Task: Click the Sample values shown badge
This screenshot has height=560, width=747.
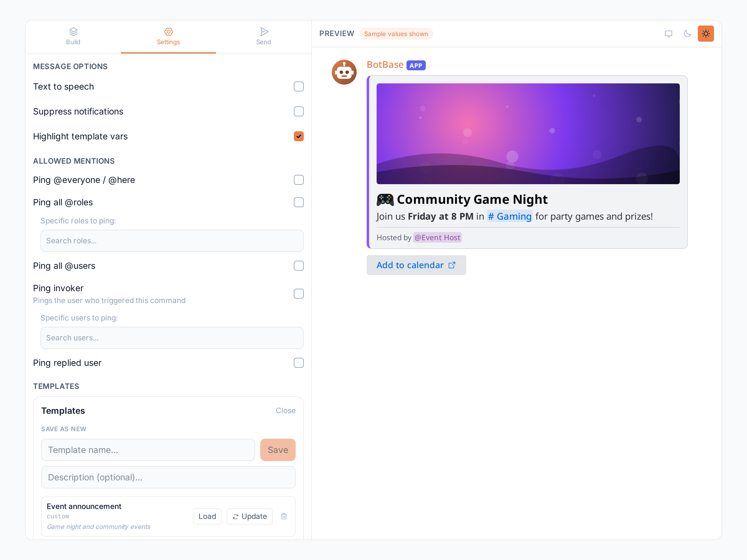Action: click(396, 34)
